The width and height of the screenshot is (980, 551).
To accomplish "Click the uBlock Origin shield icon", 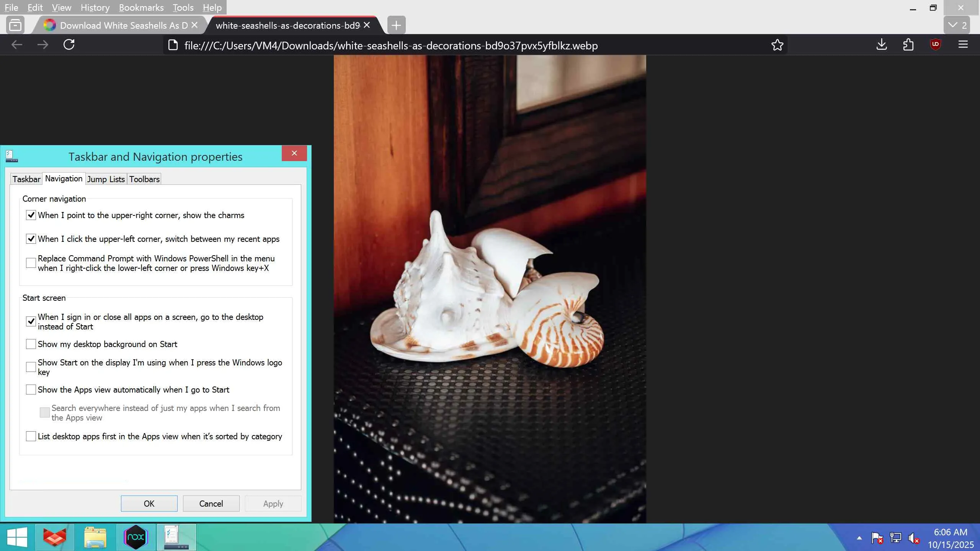I will 935,44.
